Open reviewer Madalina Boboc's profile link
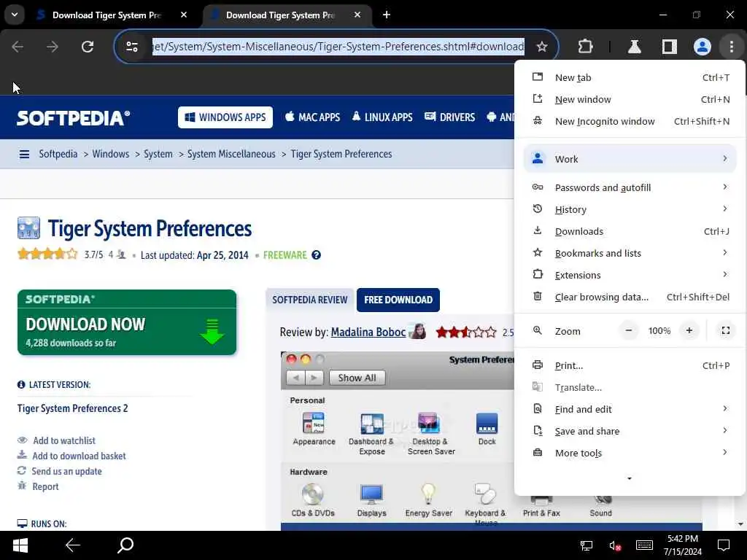Image resolution: width=747 pixels, height=560 pixels. tap(368, 332)
